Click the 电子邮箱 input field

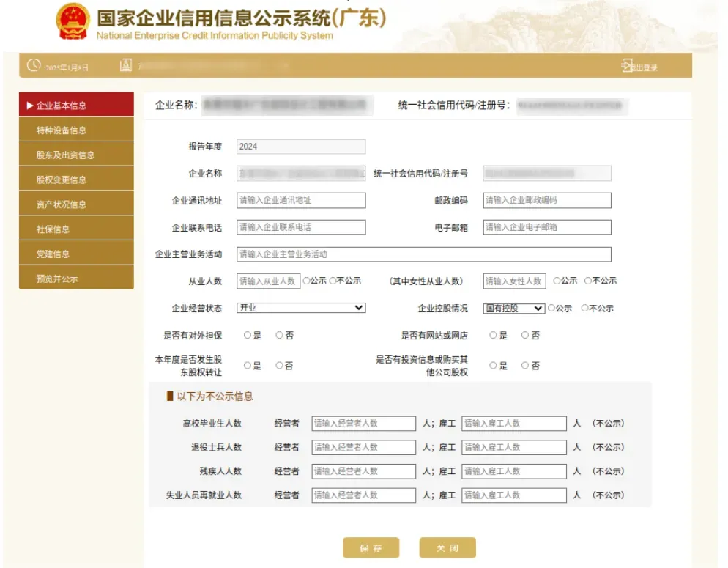click(x=546, y=227)
